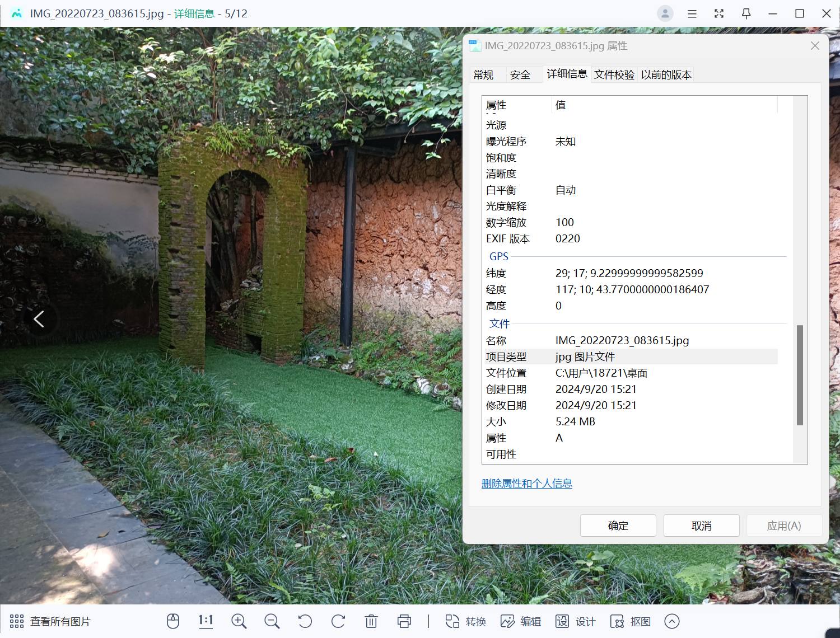The height and width of the screenshot is (638, 840).
Task: Click the properties list vertical scrollbar
Action: (x=800, y=375)
